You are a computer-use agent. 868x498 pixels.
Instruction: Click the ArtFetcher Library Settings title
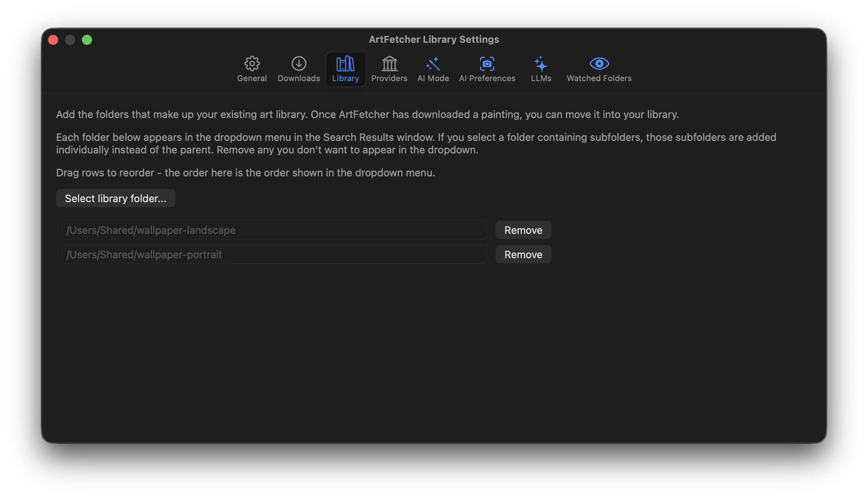(x=434, y=39)
